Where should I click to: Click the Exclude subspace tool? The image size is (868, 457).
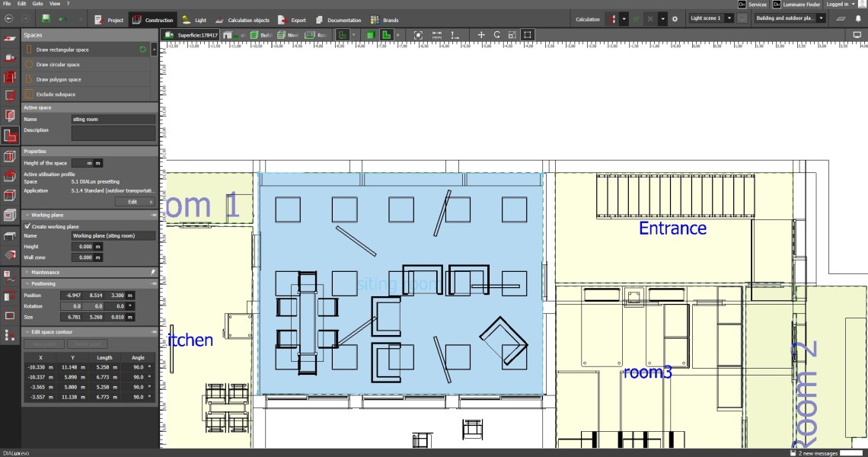[x=56, y=94]
